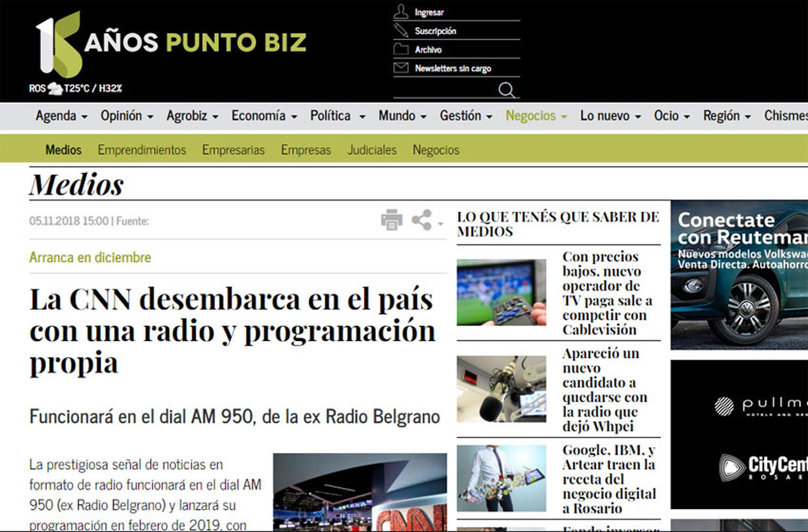Click the newsletter envelope icon

(401, 68)
